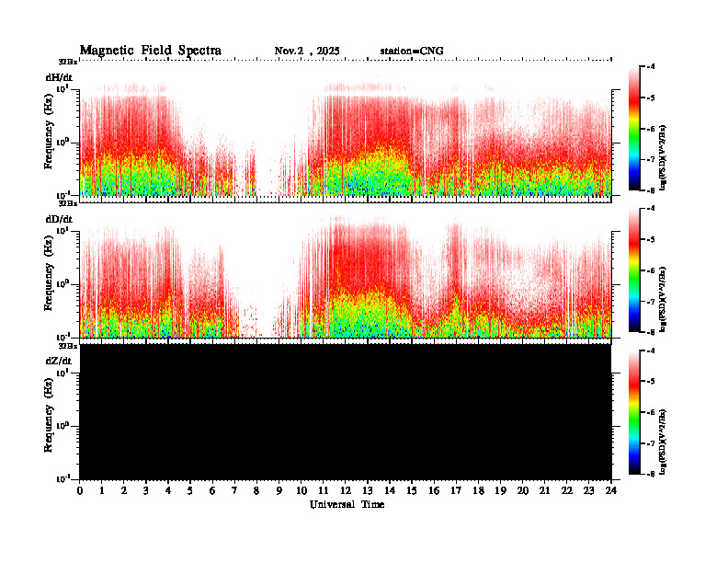Screen dimensions: 728x563
Task: Click the 10^0 frequency tick of dD/dt panel
Action: click(x=63, y=284)
